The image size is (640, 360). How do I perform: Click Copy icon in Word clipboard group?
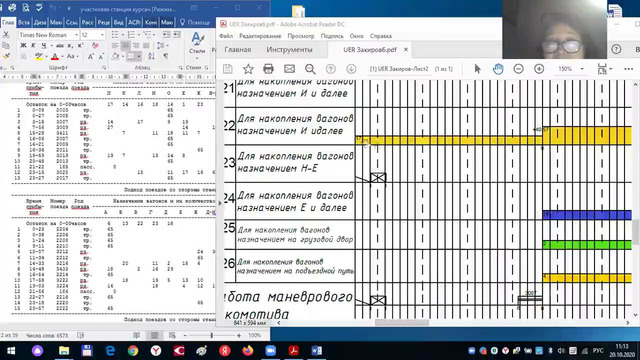point(6,45)
